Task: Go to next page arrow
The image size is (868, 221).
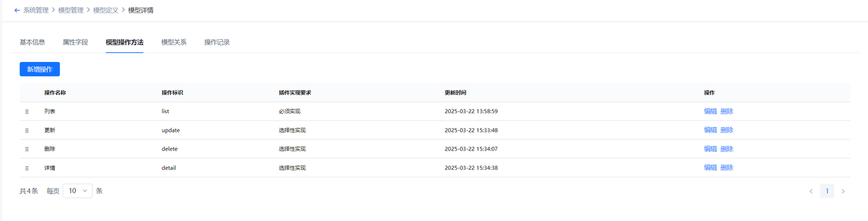Action: coord(843,191)
